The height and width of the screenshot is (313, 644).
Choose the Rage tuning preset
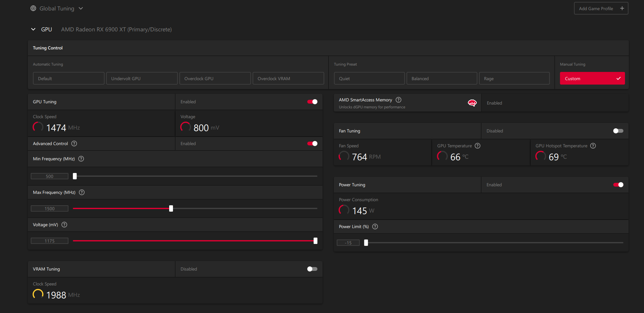[514, 79]
